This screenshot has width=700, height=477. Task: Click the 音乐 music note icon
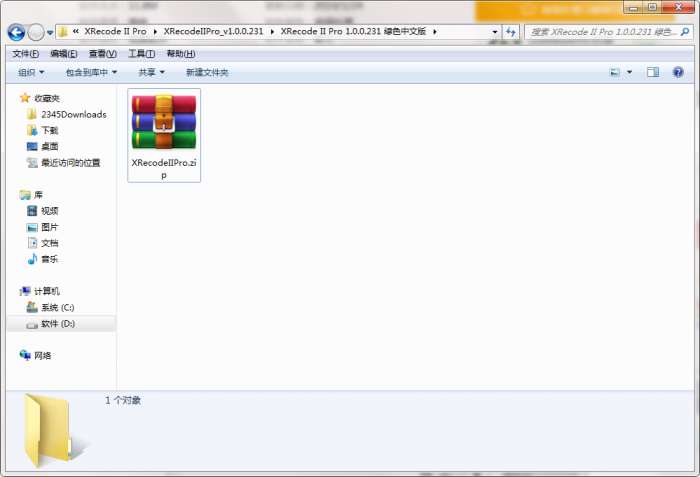pos(32,259)
